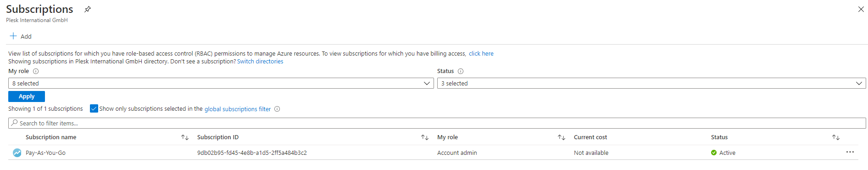Sort by Status column

(x=836, y=137)
